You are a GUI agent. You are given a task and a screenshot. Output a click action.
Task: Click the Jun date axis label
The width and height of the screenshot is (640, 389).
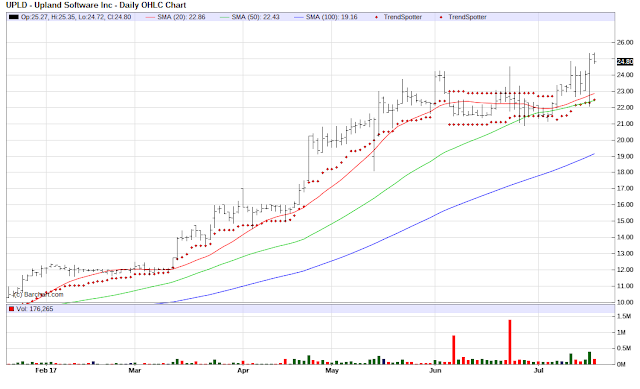[x=435, y=370]
